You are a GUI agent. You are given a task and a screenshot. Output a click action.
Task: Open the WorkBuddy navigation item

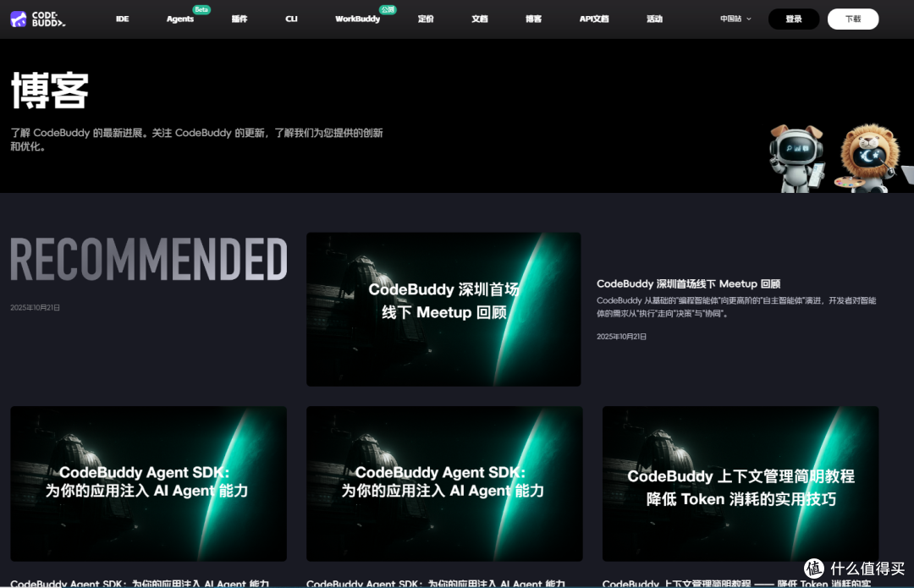coord(357,19)
